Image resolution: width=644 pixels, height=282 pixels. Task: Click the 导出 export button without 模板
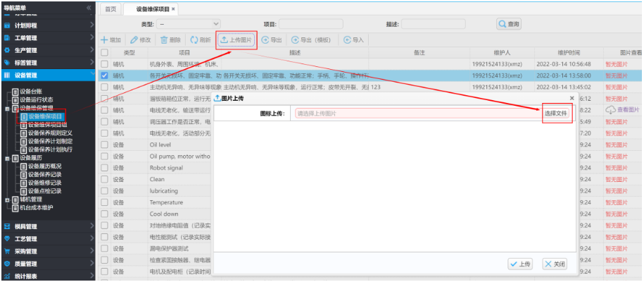[x=272, y=40]
